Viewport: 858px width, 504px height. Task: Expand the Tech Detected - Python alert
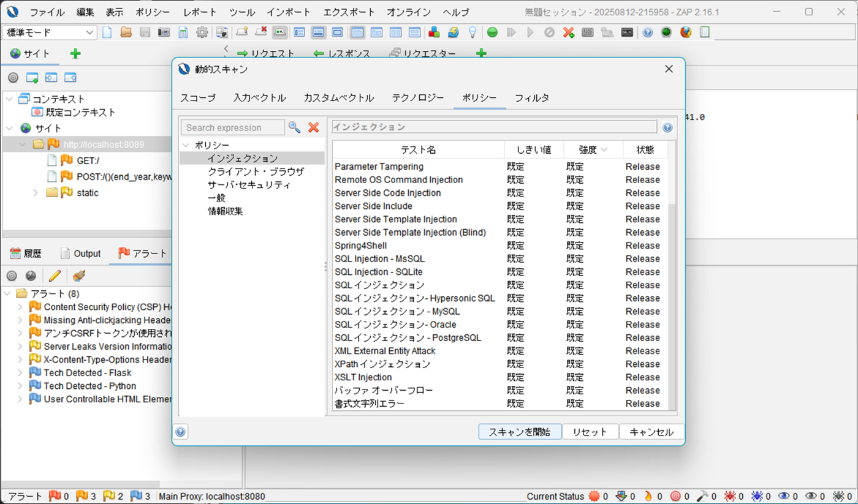(x=20, y=386)
